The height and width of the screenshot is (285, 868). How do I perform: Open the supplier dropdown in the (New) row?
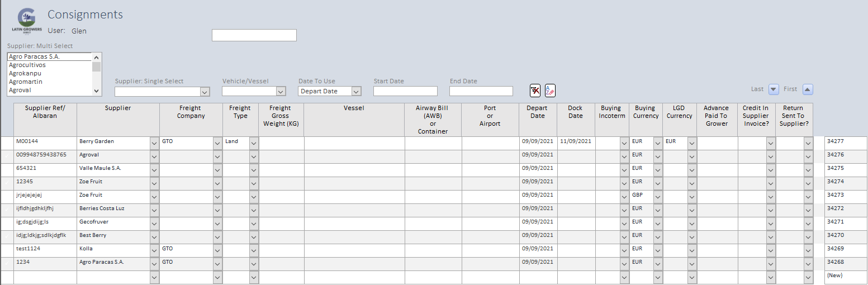pyautogui.click(x=154, y=278)
